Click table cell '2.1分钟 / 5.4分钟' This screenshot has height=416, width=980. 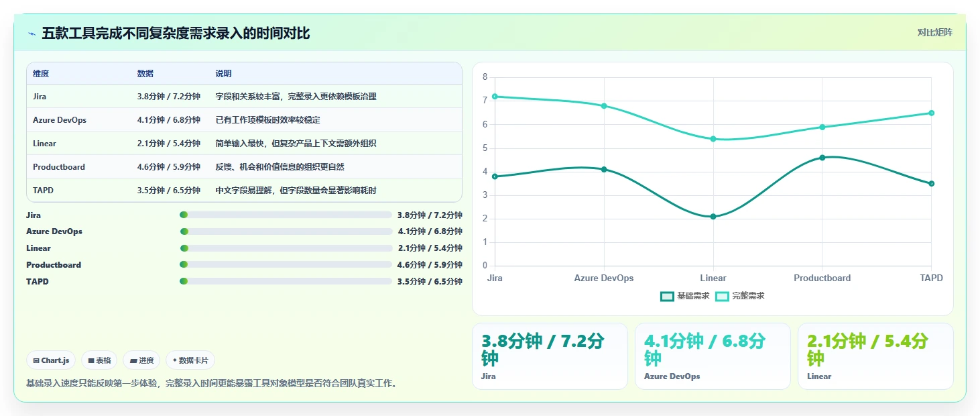tap(169, 144)
